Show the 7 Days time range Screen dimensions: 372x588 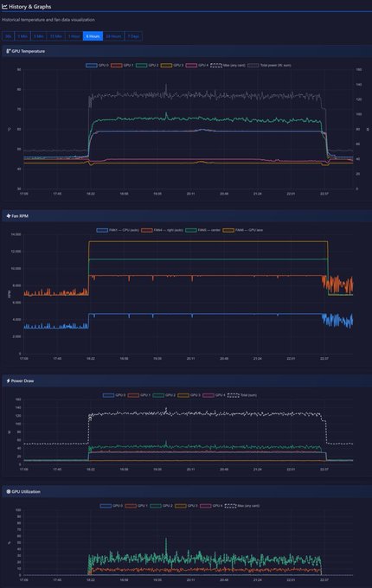pos(133,36)
